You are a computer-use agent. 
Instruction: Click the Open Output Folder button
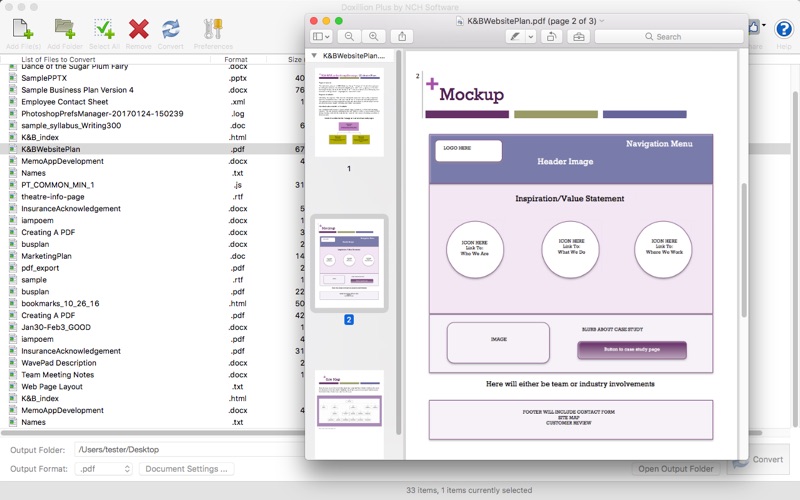(x=676, y=468)
